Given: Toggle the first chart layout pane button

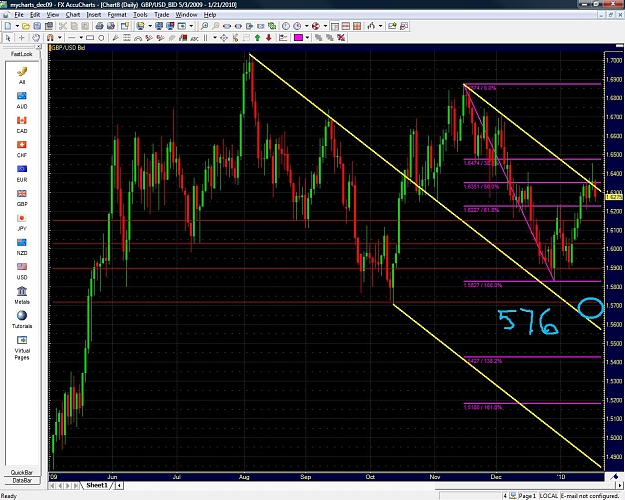Looking at the screenshot, I should coord(335,26).
